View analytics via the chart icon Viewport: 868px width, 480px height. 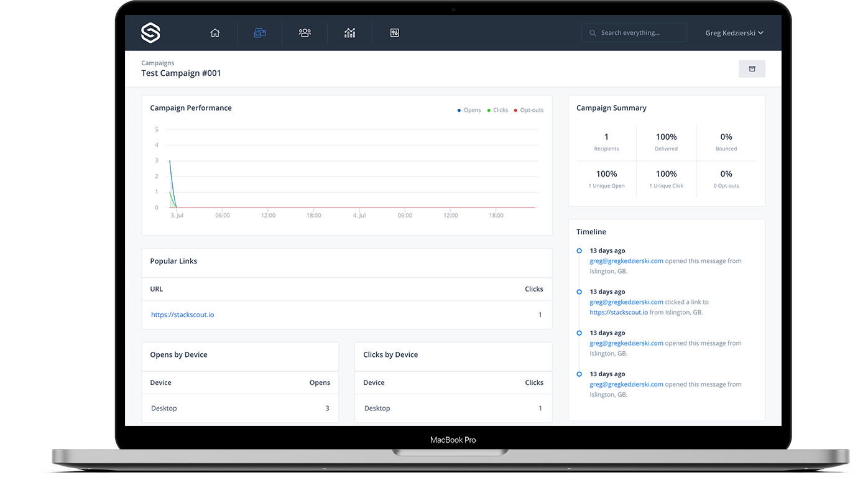coord(349,32)
